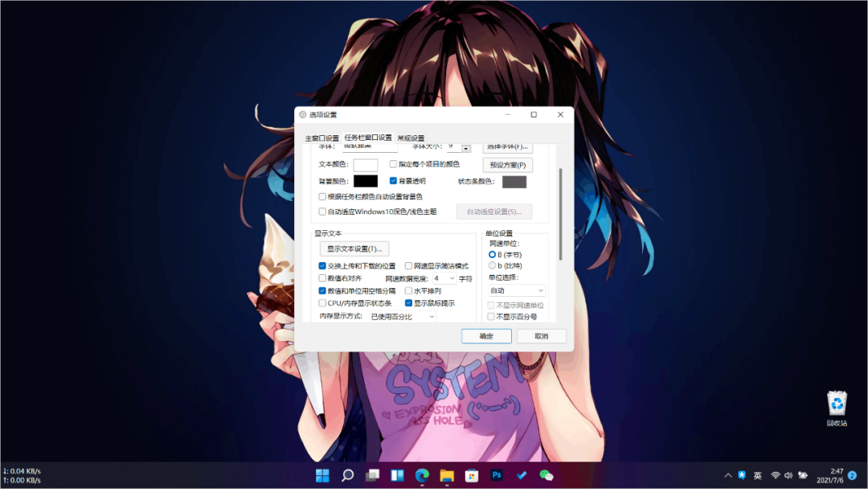Open 单位选择 dropdown showing 自动
Viewport: 868px width, 489px height.
pos(517,290)
